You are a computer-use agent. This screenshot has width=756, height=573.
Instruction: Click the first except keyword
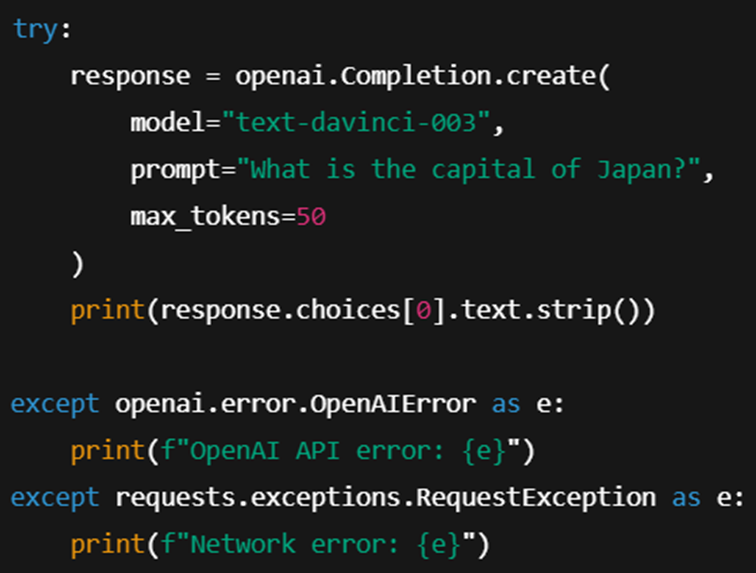tap(55, 404)
